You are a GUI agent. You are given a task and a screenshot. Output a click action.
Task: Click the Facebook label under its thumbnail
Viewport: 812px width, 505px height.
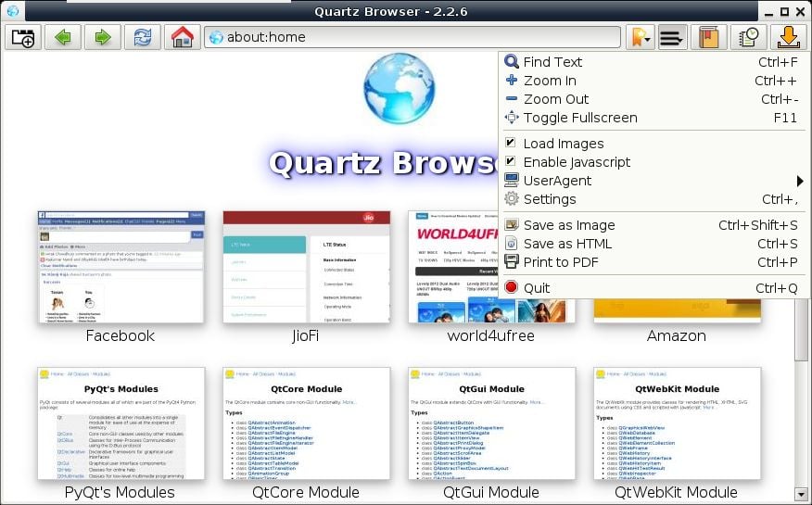tap(121, 335)
